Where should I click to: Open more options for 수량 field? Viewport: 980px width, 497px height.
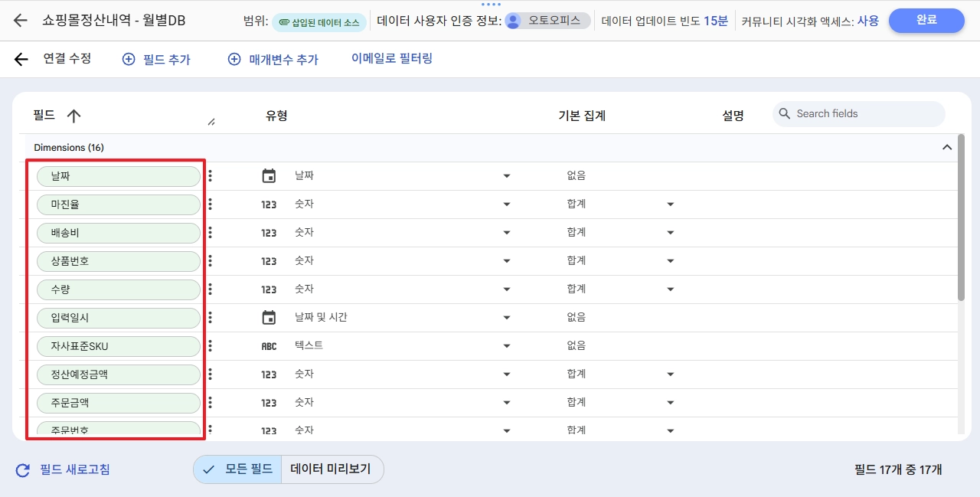point(211,289)
